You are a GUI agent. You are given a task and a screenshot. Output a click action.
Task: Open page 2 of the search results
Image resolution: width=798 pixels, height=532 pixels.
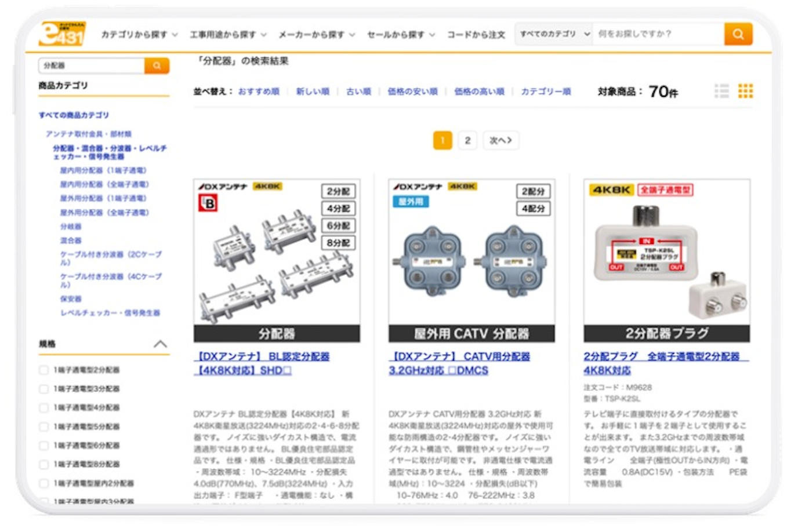tap(468, 140)
